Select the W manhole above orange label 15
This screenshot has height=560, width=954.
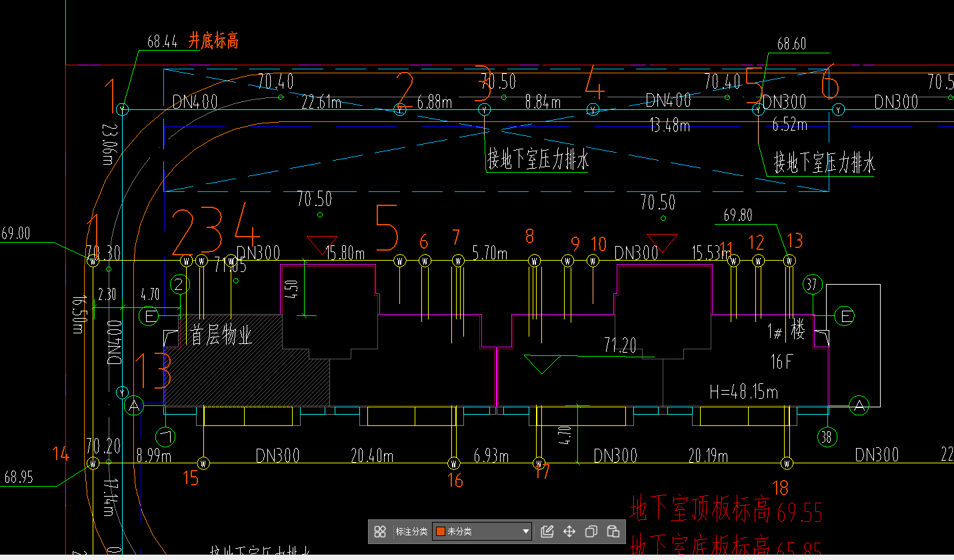pyautogui.click(x=203, y=463)
